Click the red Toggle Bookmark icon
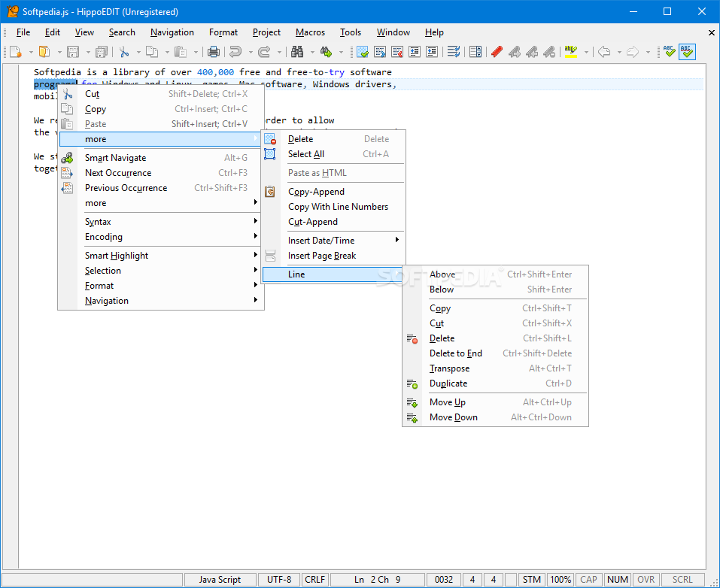 pos(497,52)
